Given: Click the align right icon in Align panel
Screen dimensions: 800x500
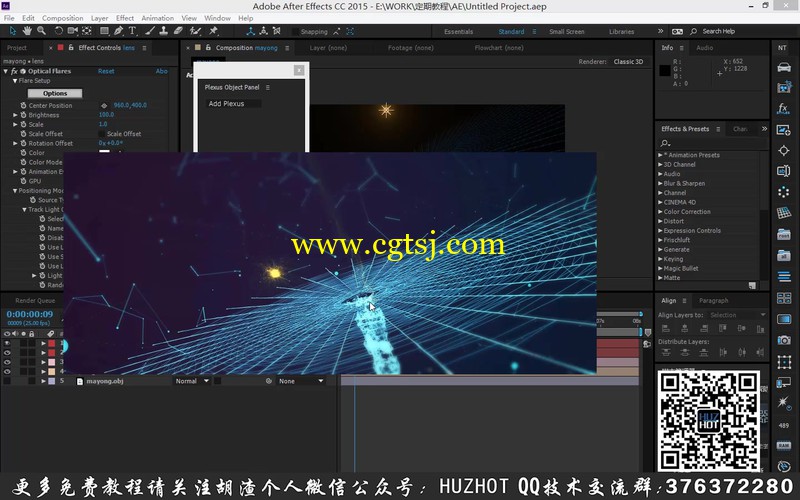Looking at the screenshot, I should tap(704, 329).
